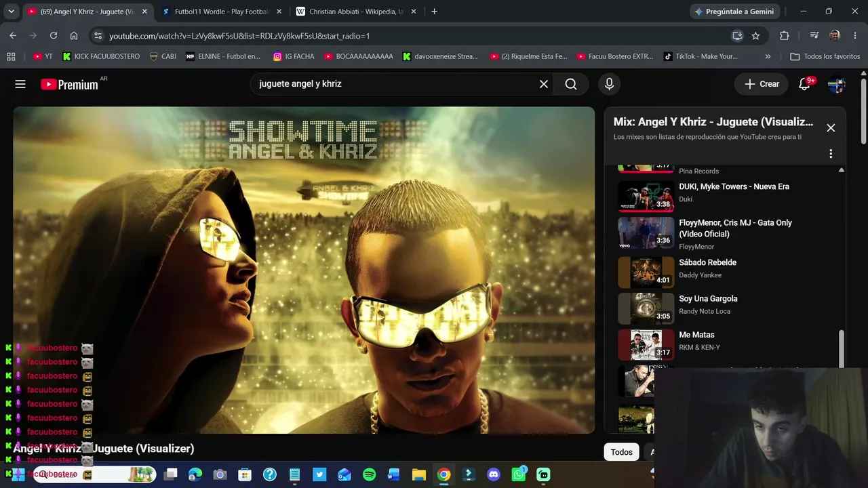Open Chrome three-dot menu
The width and height of the screenshot is (868, 488).
tap(855, 36)
